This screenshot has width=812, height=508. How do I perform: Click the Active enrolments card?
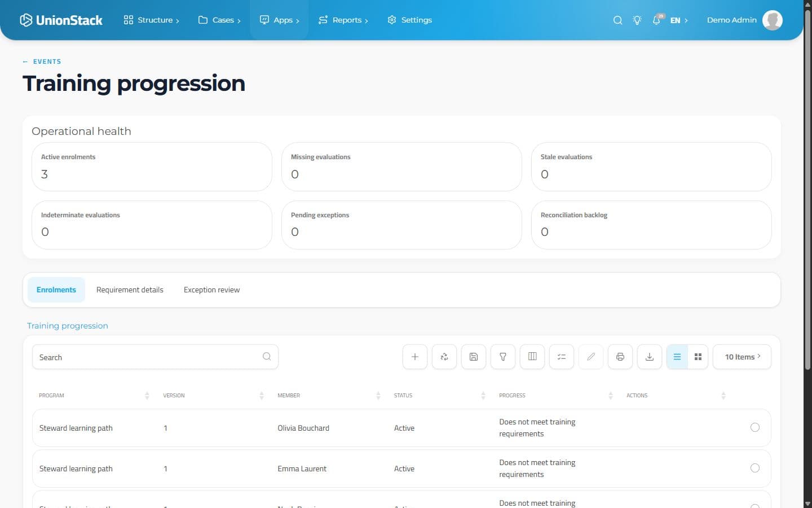[x=152, y=167]
